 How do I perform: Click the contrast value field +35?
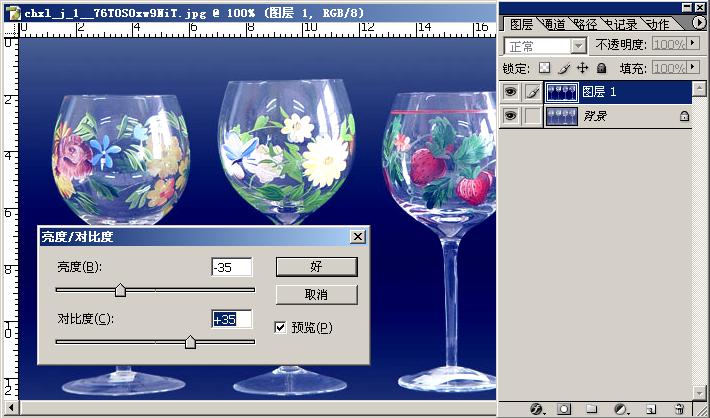click(x=231, y=319)
